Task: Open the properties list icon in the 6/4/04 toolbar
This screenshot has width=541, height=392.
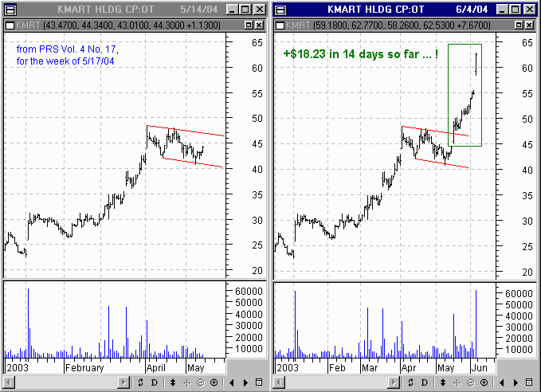Action: coord(529,382)
